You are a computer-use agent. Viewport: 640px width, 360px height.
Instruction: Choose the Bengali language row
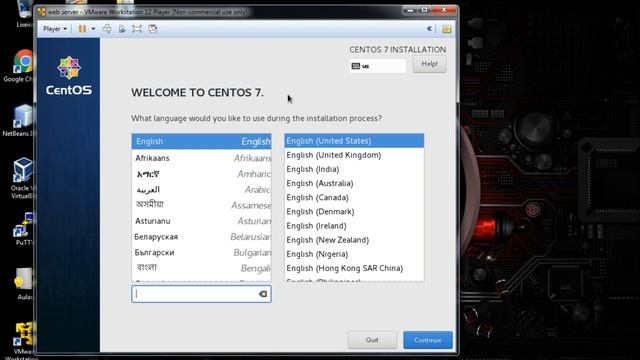[x=202, y=268]
